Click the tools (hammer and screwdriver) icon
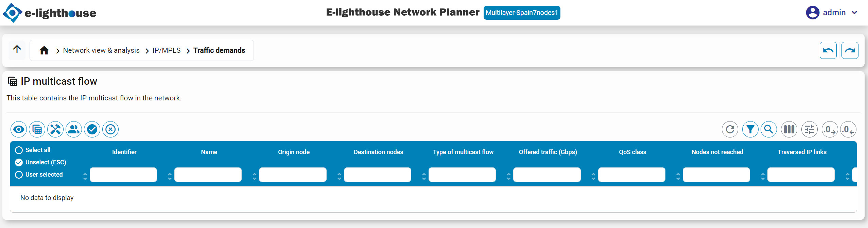 pyautogui.click(x=55, y=129)
